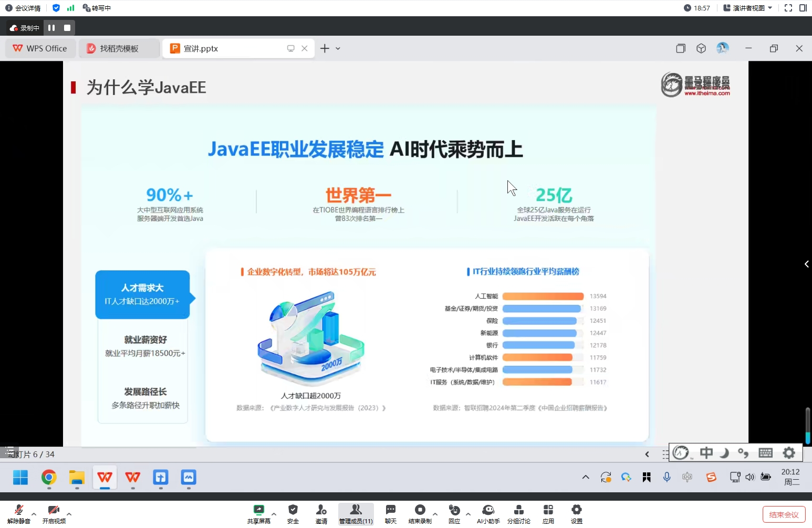Expand share screen options arrow
The image size is (812, 528).
(x=274, y=514)
